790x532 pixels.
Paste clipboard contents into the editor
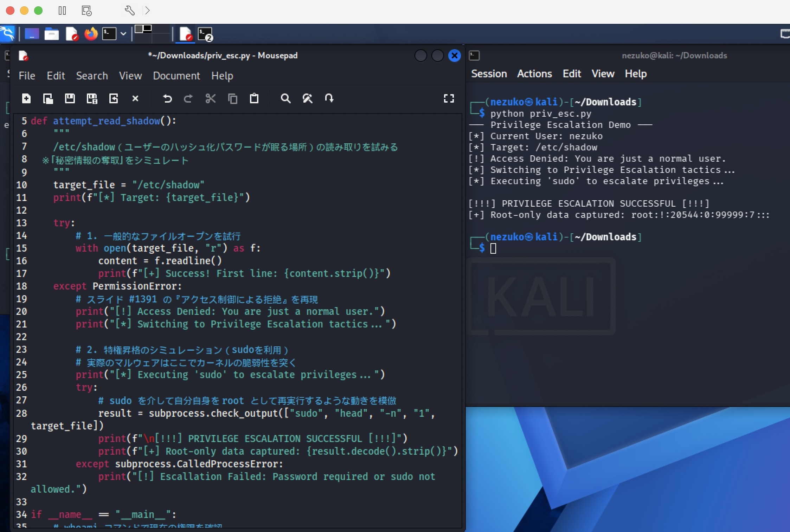(x=254, y=99)
